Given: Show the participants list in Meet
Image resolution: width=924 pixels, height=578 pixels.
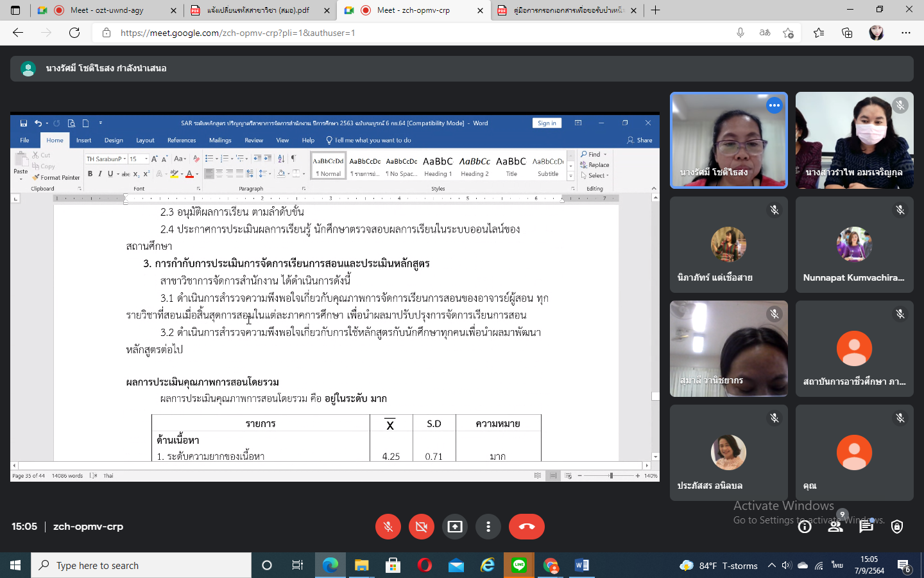Looking at the screenshot, I should (x=835, y=527).
